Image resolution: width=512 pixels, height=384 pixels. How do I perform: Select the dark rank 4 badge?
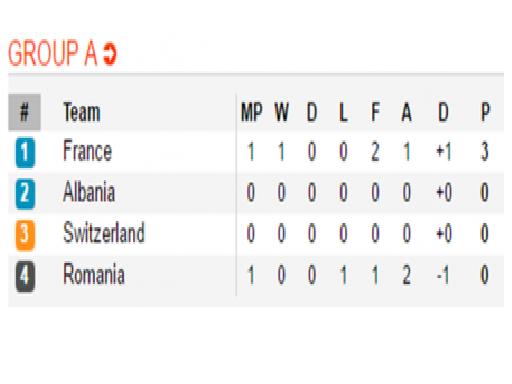click(25, 276)
